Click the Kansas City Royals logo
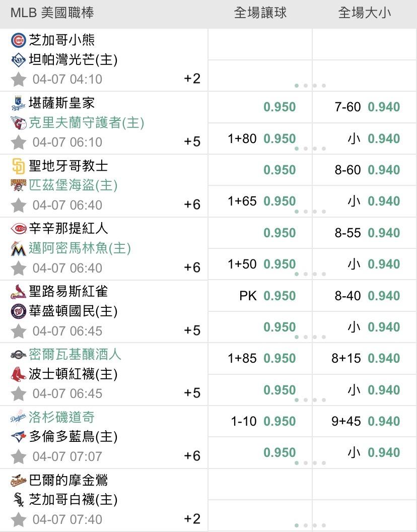417x532 pixels. click(18, 103)
